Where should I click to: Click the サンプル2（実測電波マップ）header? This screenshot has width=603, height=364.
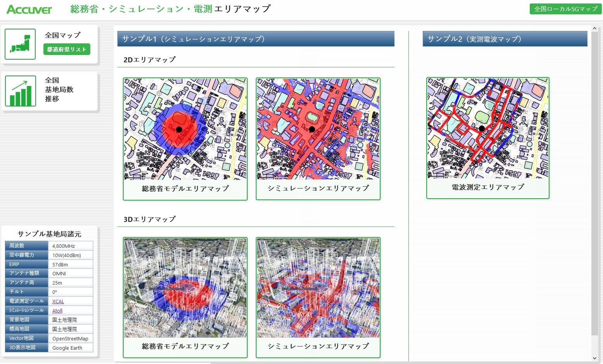click(x=505, y=39)
